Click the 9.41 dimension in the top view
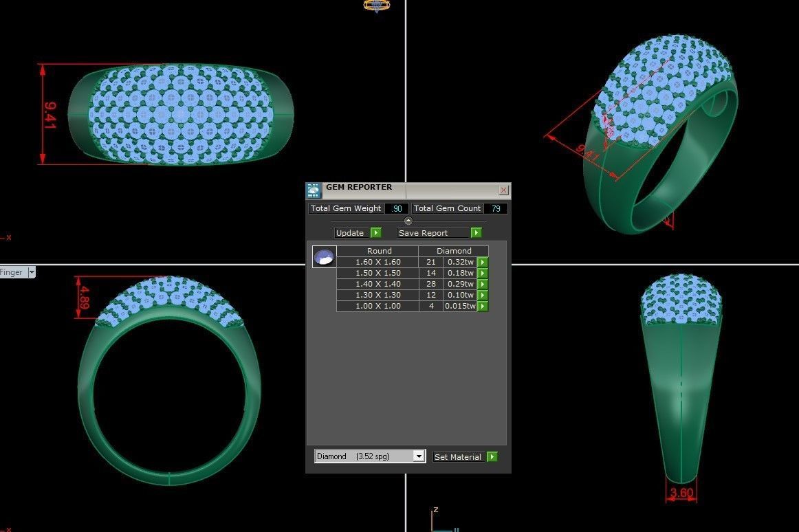The height and width of the screenshot is (532, 799). click(x=50, y=115)
